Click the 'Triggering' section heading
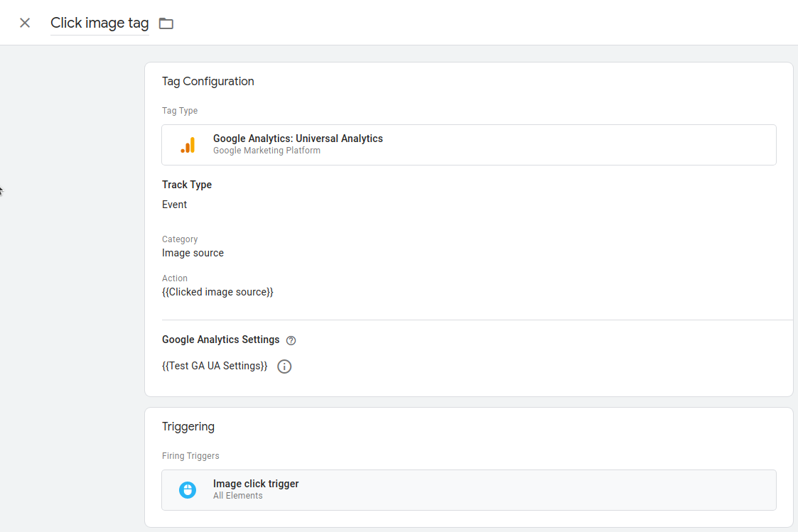 click(x=188, y=426)
